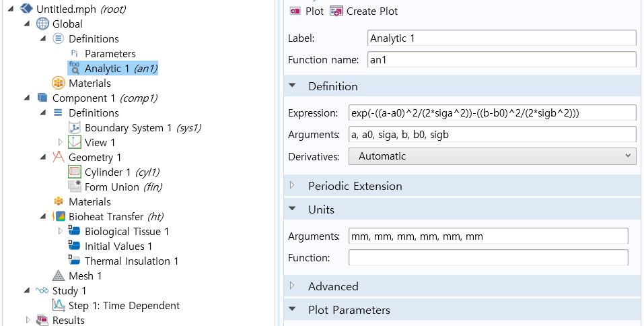Collapse the Units section
This screenshot has height=326, width=644.
292,209
